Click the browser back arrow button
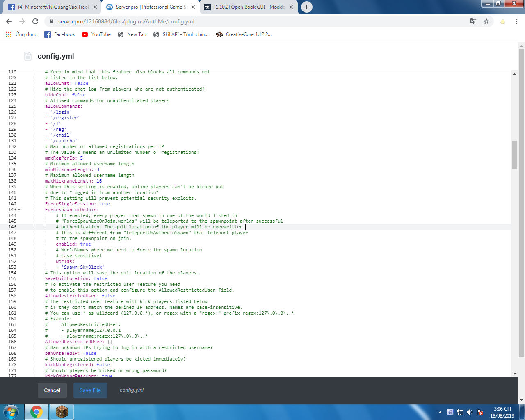Screen dimensions: 525x420 9,21
